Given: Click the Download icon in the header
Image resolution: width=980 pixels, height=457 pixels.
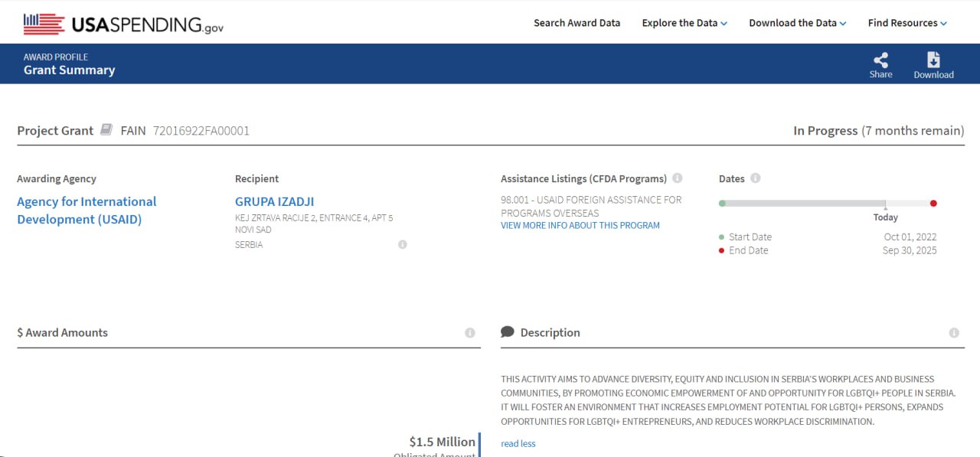Looking at the screenshot, I should [933, 60].
